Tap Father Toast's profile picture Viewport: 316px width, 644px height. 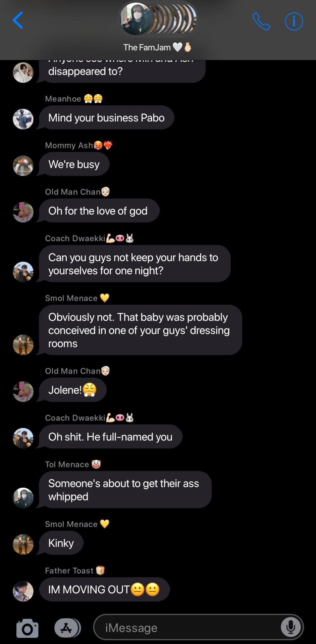click(x=23, y=591)
